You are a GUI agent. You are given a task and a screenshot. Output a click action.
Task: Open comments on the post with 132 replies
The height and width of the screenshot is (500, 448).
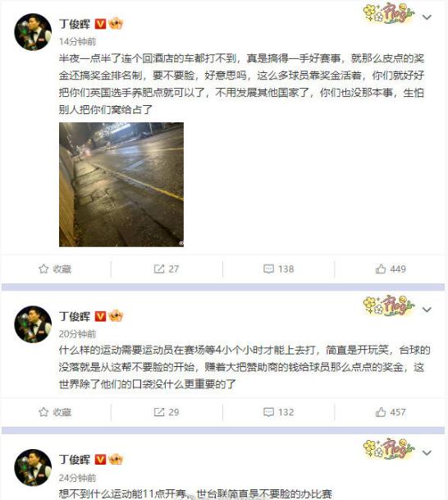[x=278, y=412]
